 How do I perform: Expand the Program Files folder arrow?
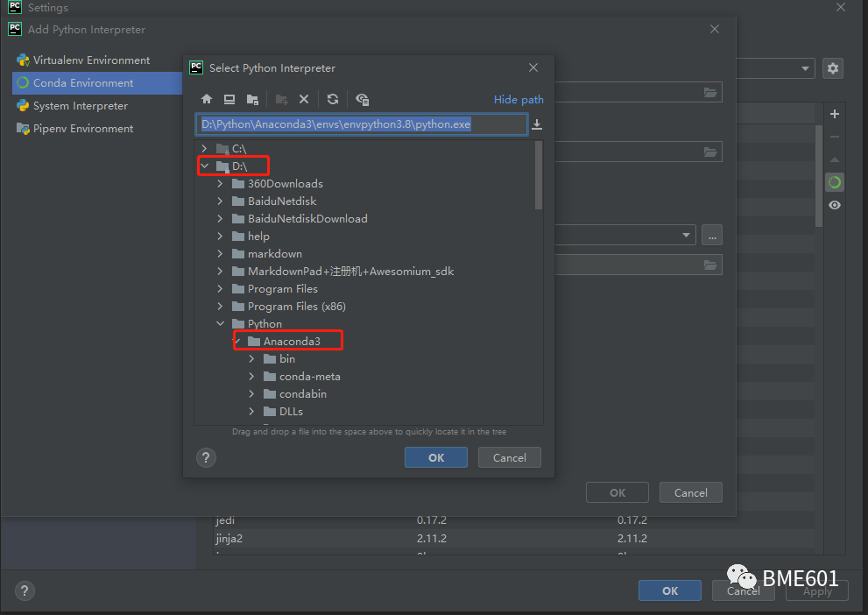[x=220, y=288]
